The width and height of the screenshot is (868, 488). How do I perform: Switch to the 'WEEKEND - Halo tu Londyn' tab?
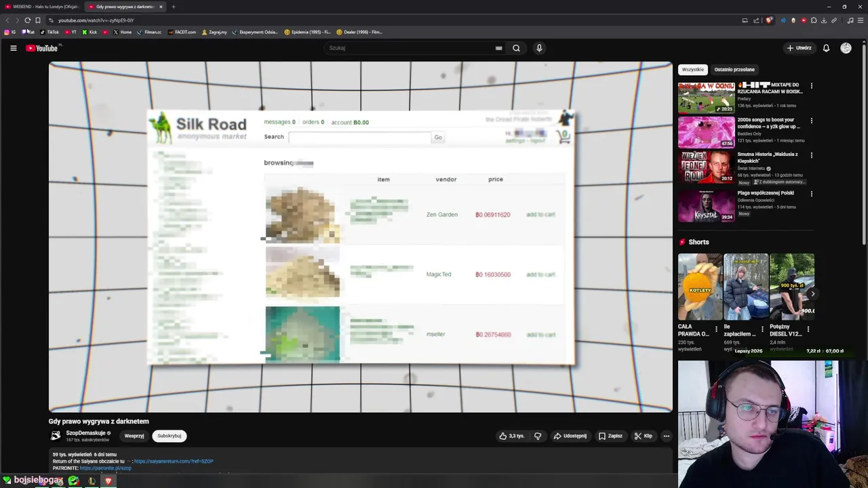(42, 7)
